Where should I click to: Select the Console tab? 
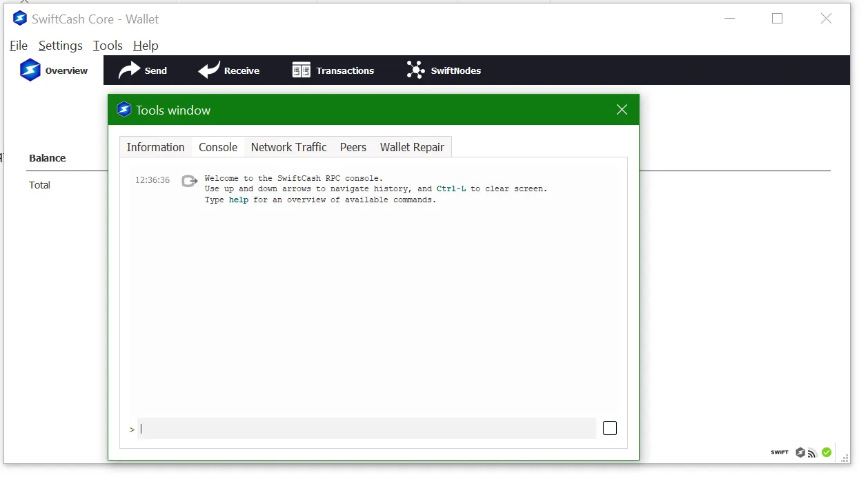[218, 147]
